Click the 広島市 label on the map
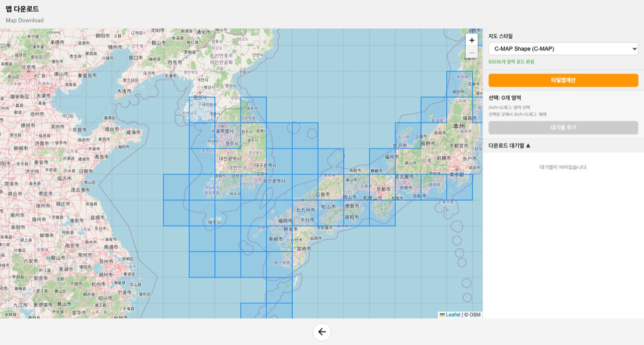 point(323,194)
